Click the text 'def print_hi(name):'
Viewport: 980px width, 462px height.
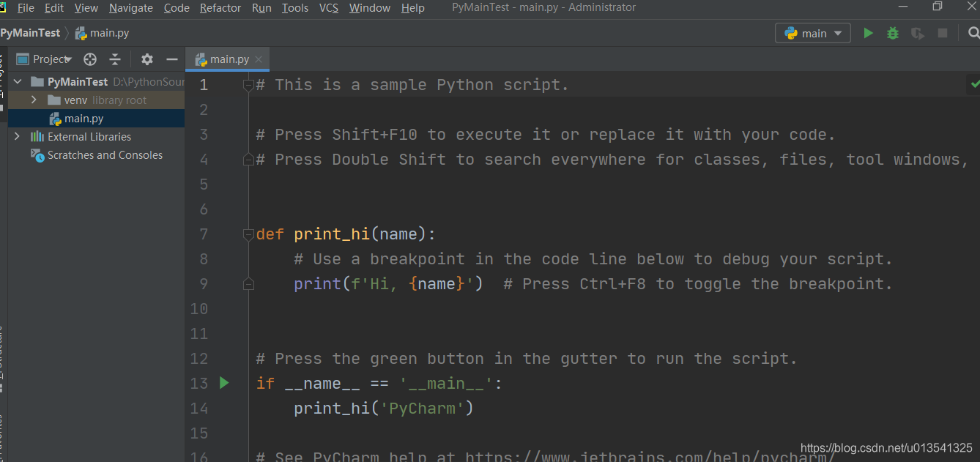coord(346,234)
